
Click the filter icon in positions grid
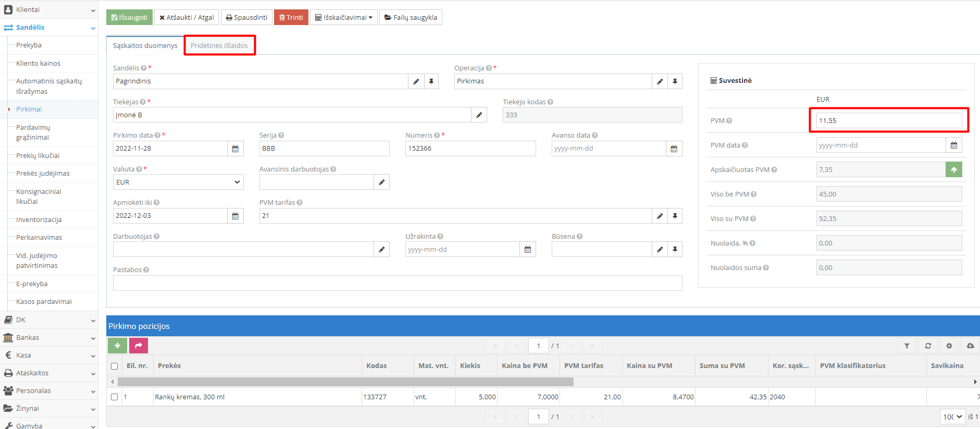[x=907, y=346]
